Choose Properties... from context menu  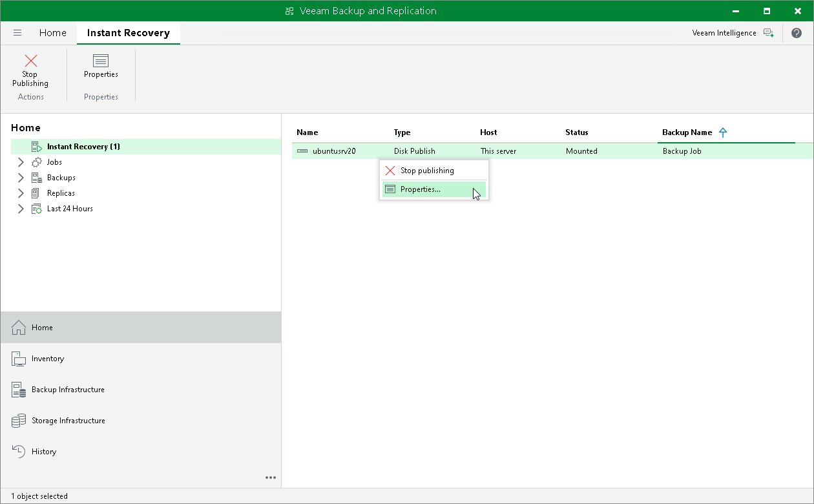click(x=434, y=189)
